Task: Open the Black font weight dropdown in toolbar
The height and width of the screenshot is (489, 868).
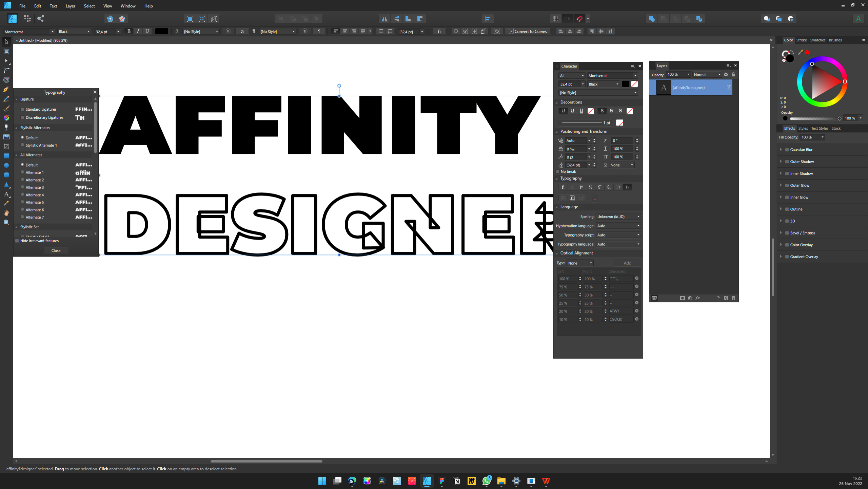Action: 74,32
